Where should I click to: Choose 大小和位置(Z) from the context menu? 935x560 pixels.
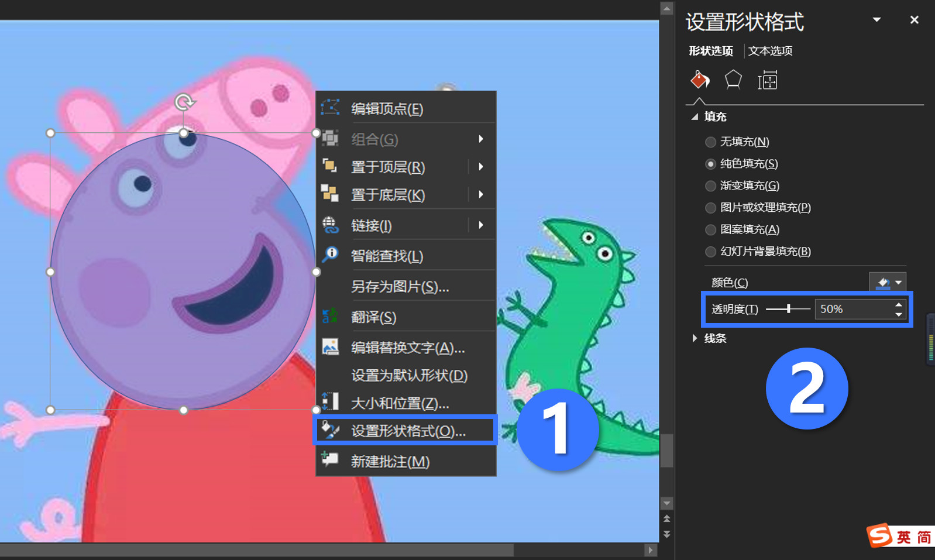pos(406,403)
